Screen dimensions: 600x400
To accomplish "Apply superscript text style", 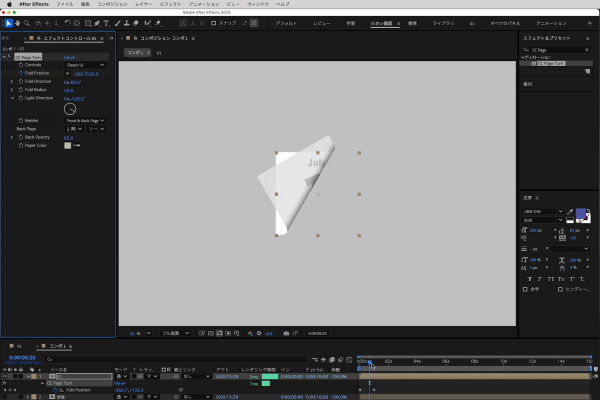I will click(x=572, y=279).
